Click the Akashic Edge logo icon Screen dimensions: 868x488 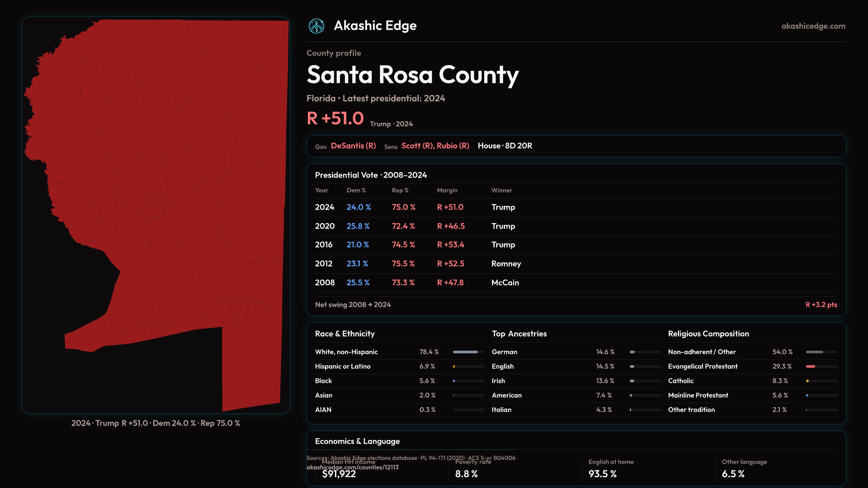316,26
